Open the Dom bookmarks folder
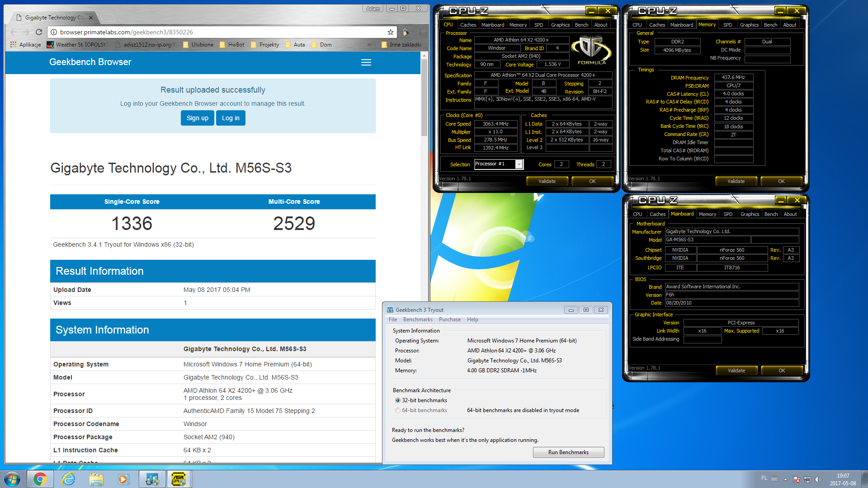This screenshot has width=868, height=488. [321, 45]
